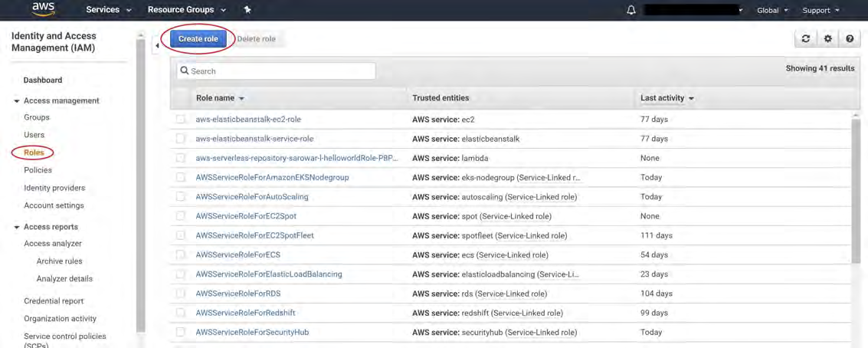Open Users in sidebar
This screenshot has width=868, height=348.
coord(34,135)
